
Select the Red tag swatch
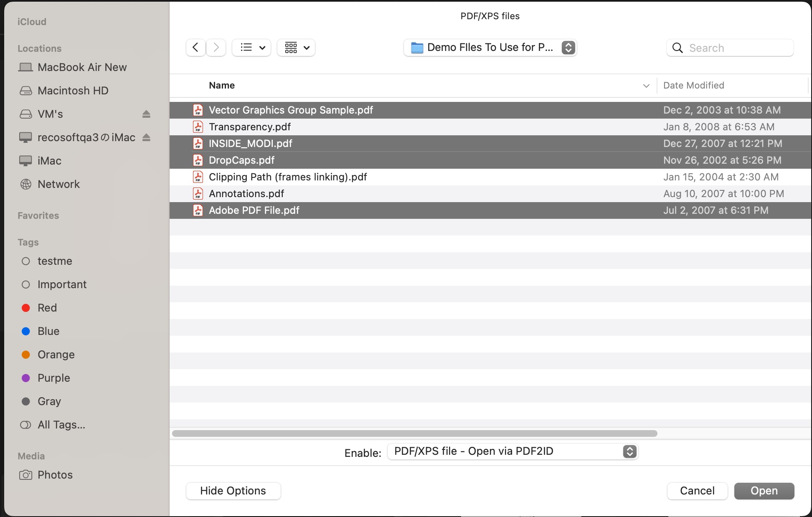[26, 308]
